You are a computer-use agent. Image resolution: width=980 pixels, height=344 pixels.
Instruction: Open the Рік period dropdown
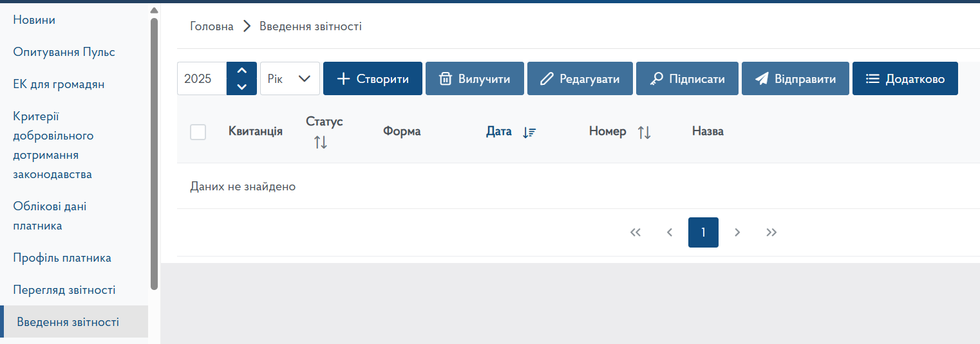pos(290,78)
